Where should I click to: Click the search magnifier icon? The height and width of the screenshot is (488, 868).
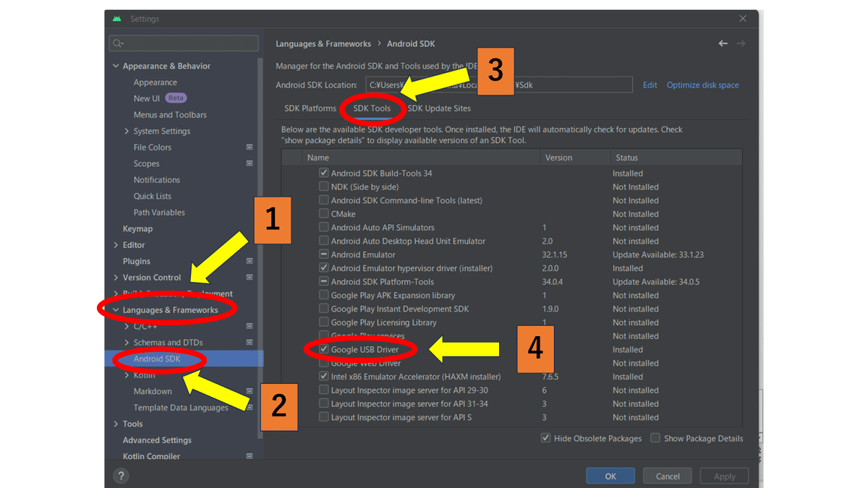118,43
